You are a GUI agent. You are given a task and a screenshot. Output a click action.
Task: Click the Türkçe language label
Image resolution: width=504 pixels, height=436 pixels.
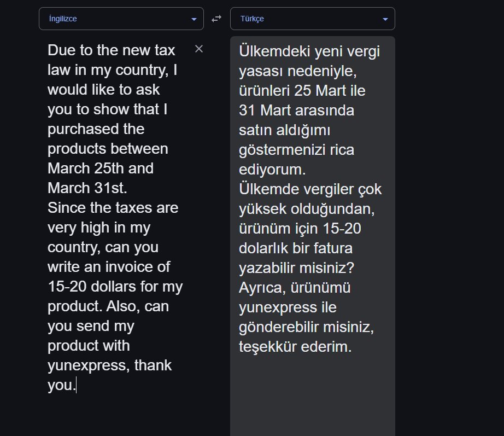tap(252, 19)
